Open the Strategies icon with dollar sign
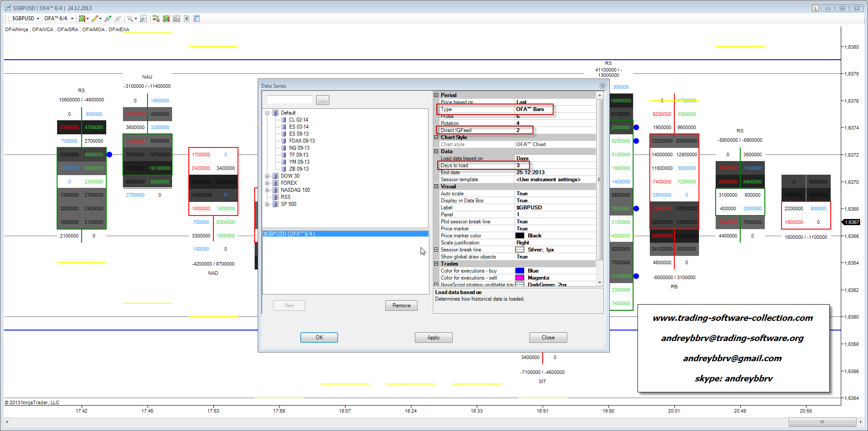This screenshot has width=868, height=431. coord(187,18)
